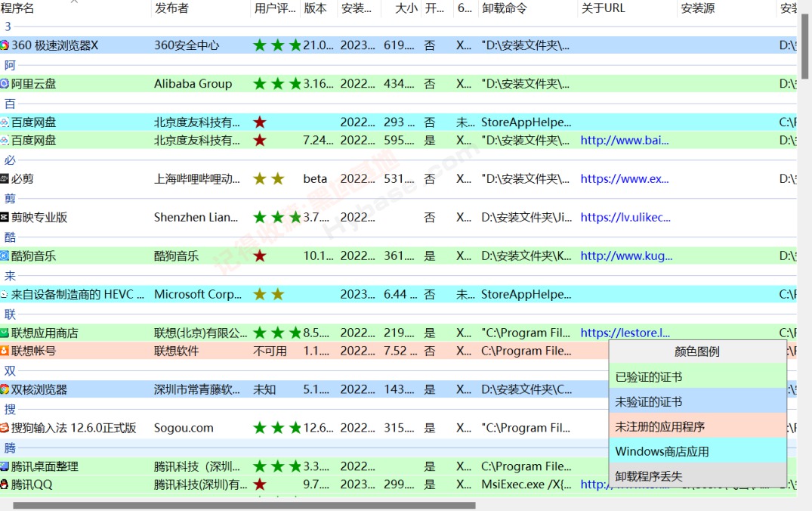This screenshot has height=511, width=812.
Task: Select the 来自设备制造商的 HEVC program name
Action: 78,294
